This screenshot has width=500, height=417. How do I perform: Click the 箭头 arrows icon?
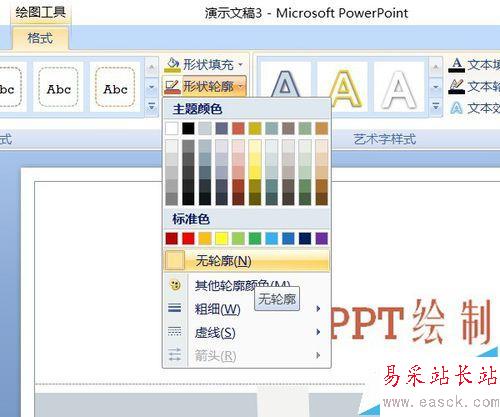[175, 355]
